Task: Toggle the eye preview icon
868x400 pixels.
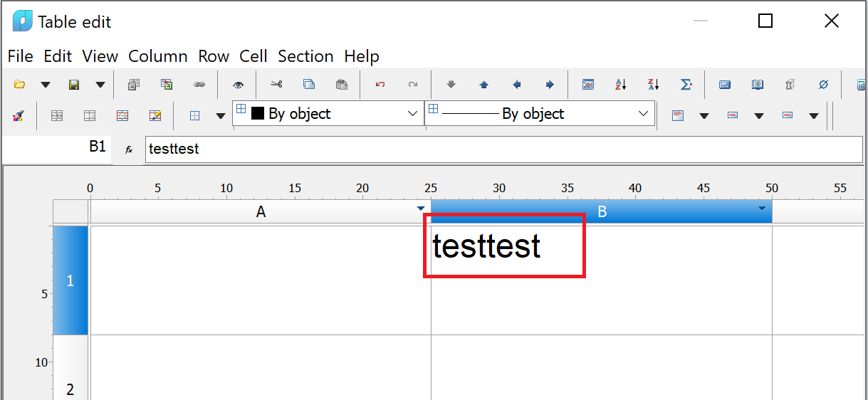Action: point(239,85)
